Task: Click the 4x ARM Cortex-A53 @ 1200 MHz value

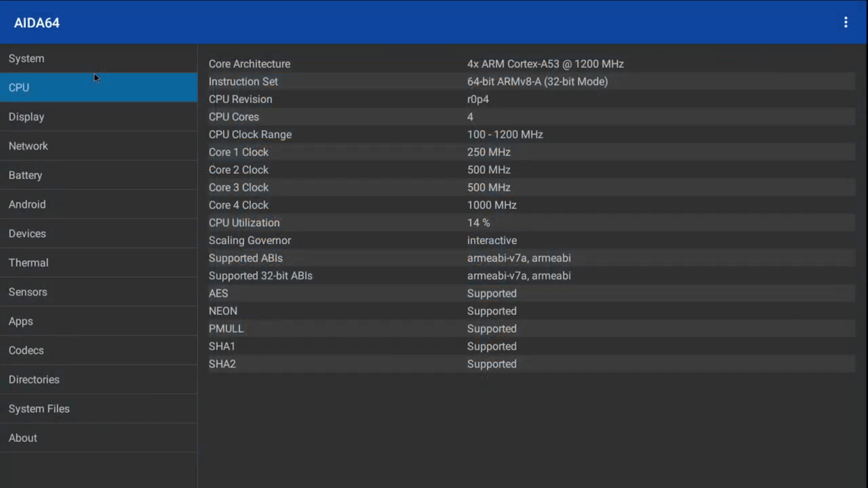Action: click(545, 64)
